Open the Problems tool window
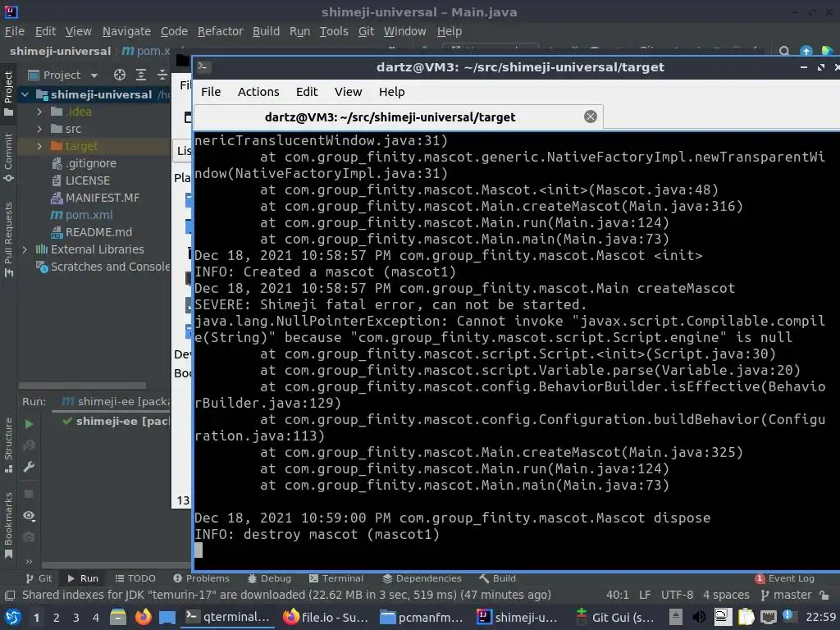The image size is (840, 630). pos(202,578)
